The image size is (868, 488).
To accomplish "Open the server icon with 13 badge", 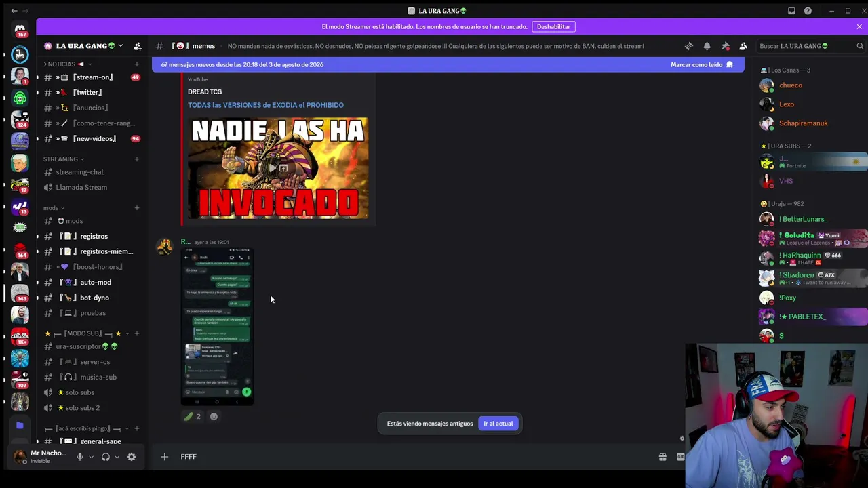I will click(x=20, y=207).
